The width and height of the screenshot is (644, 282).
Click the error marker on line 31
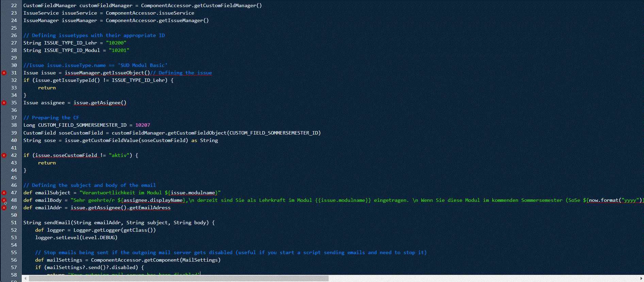click(x=4, y=73)
